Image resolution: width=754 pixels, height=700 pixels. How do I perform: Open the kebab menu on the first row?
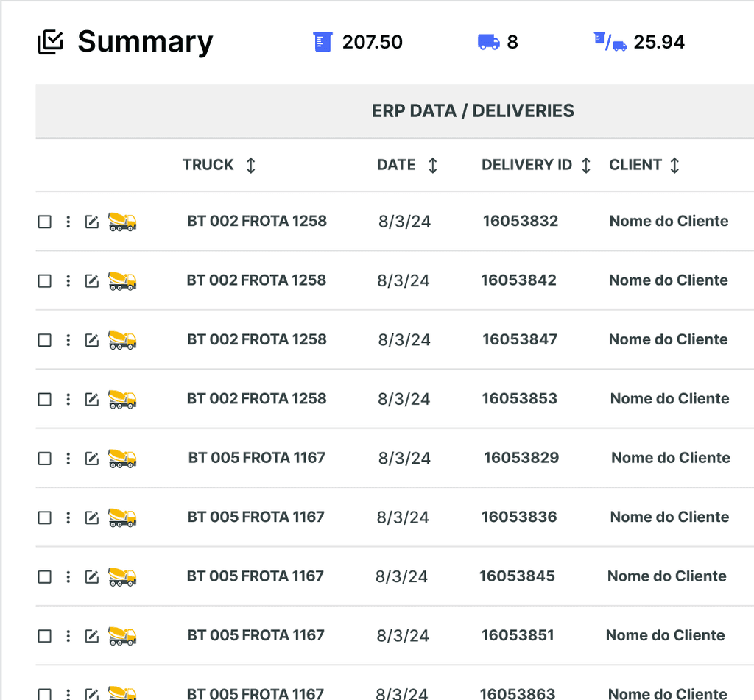[x=68, y=221]
